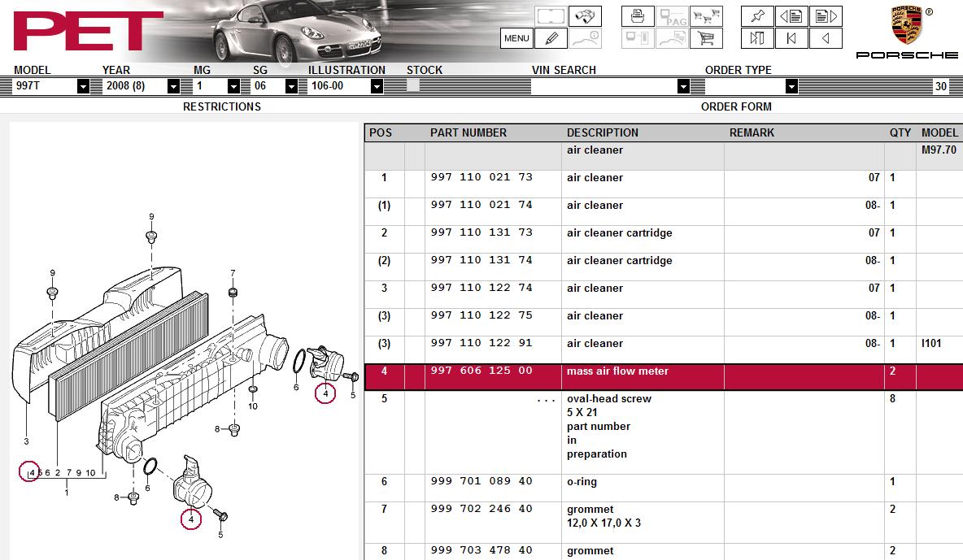Click part number 999 702 246 40
This screenshot has height=560, width=963.
pos(481,509)
